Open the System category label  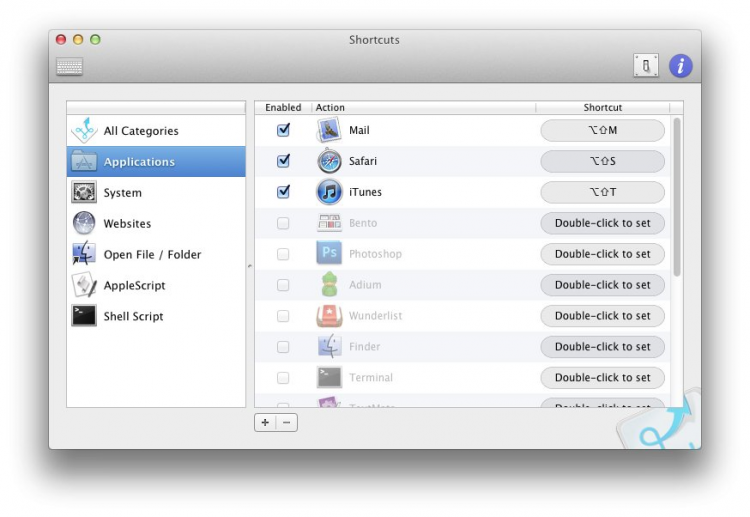122,193
